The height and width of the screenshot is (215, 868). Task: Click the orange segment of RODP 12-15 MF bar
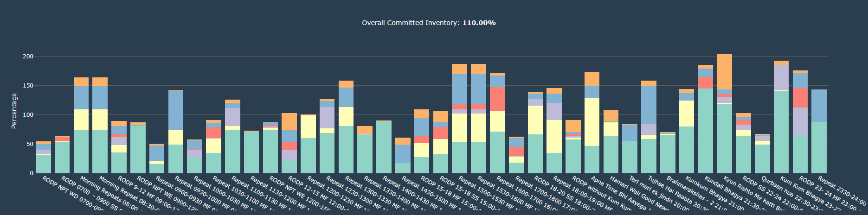point(289,121)
